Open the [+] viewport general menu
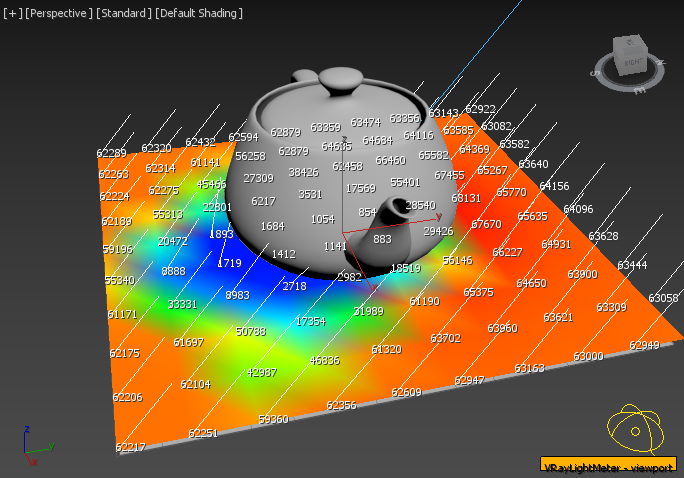Screen dimensions: 684x478 point(12,13)
